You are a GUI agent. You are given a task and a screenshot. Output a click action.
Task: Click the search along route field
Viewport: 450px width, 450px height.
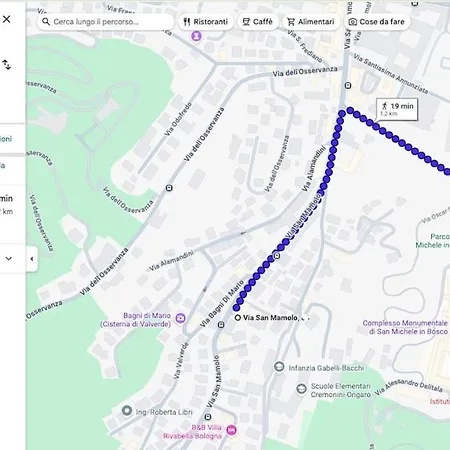coord(106,22)
